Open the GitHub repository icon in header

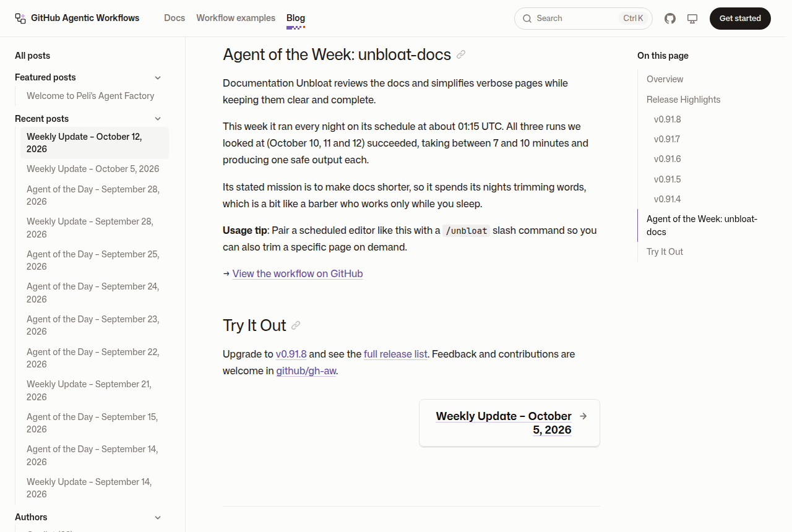click(x=670, y=19)
